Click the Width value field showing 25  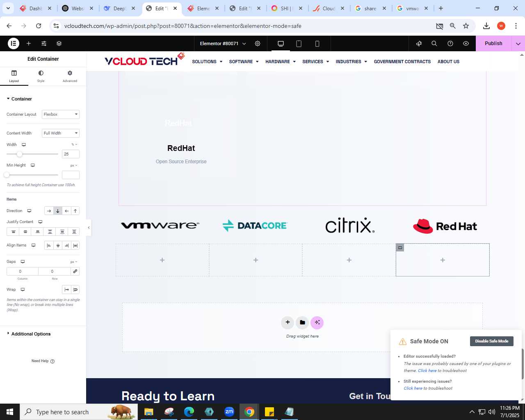click(71, 154)
